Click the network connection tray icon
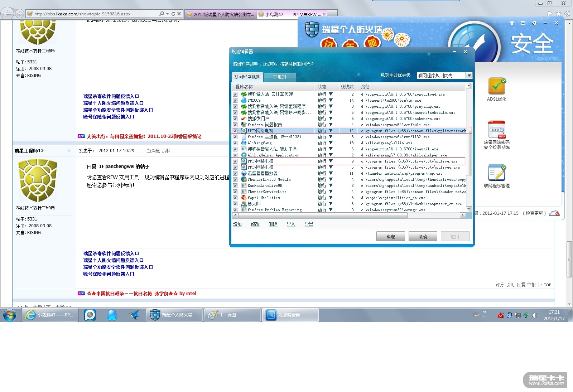The height and width of the screenshot is (392, 573). (x=518, y=315)
